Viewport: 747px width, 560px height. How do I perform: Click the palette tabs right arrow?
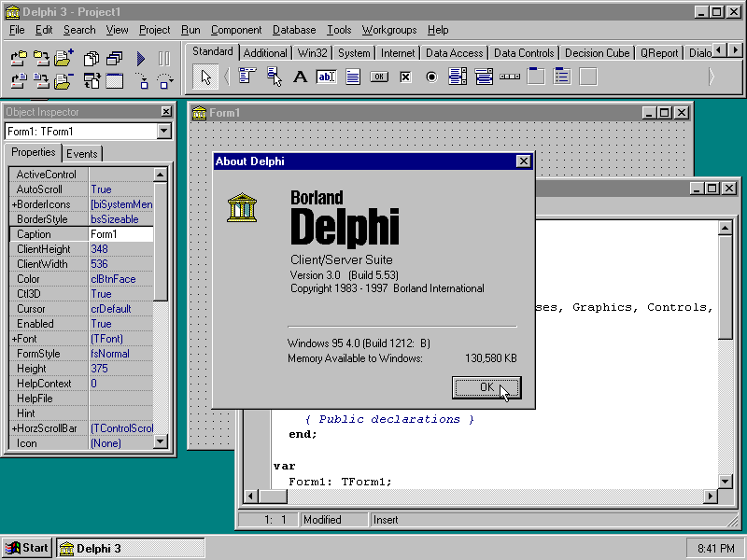(x=735, y=50)
